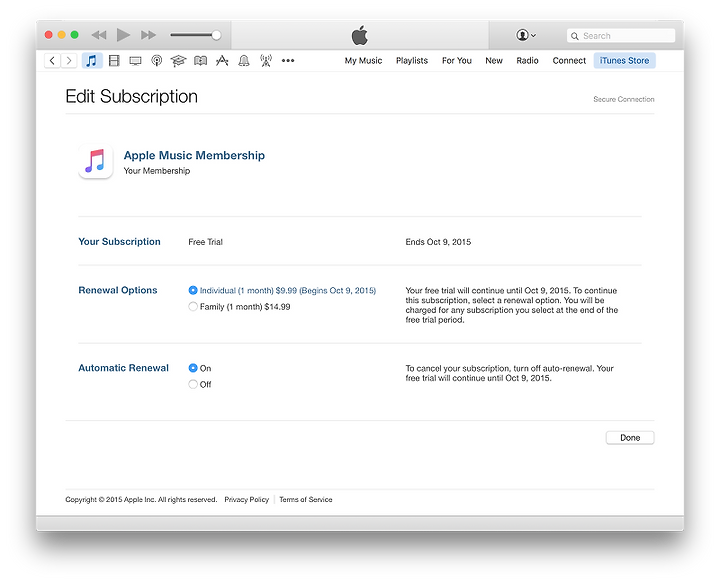Open the Tones bell icon
Image resolution: width=720 pixels, height=583 pixels.
pos(244,61)
